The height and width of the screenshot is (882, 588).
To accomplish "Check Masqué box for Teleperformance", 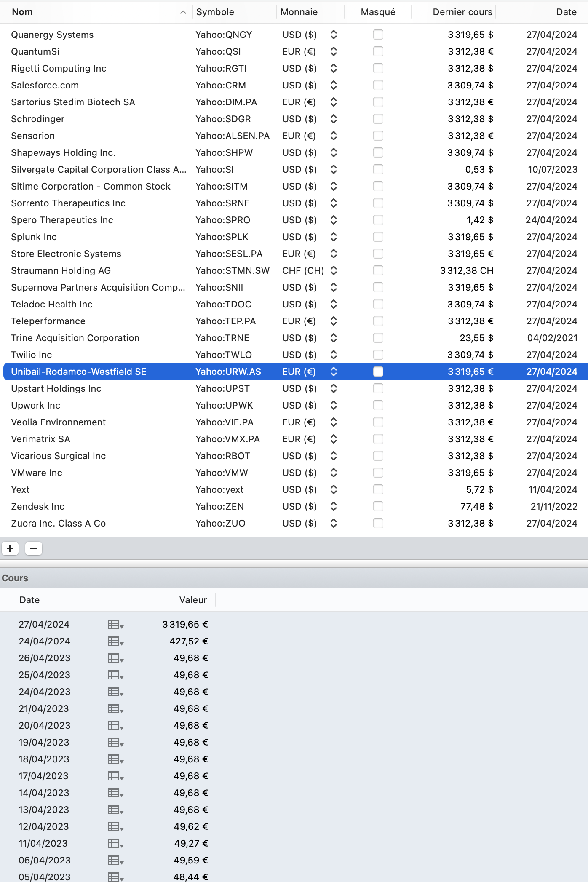I will [378, 321].
